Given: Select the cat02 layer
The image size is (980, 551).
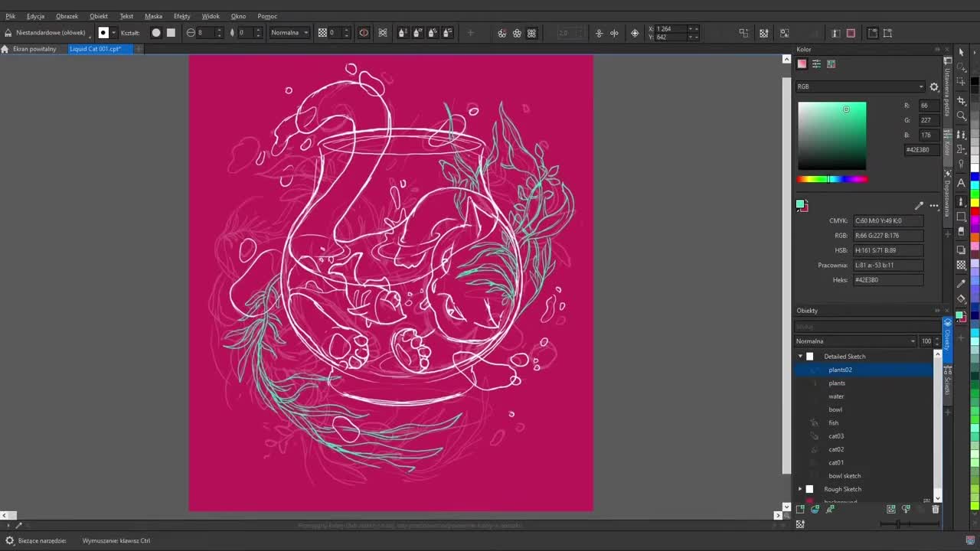Looking at the screenshot, I should pos(836,449).
